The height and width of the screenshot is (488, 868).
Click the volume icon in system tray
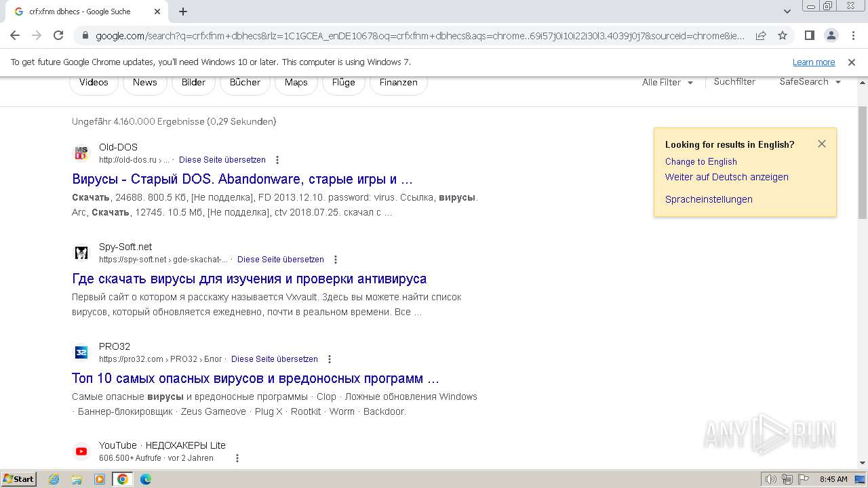(770, 479)
